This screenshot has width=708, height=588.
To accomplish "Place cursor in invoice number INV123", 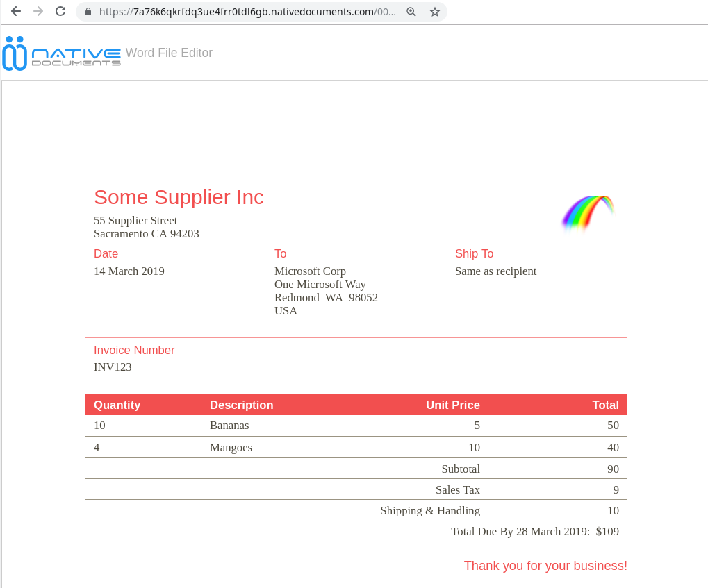I will click(113, 367).
